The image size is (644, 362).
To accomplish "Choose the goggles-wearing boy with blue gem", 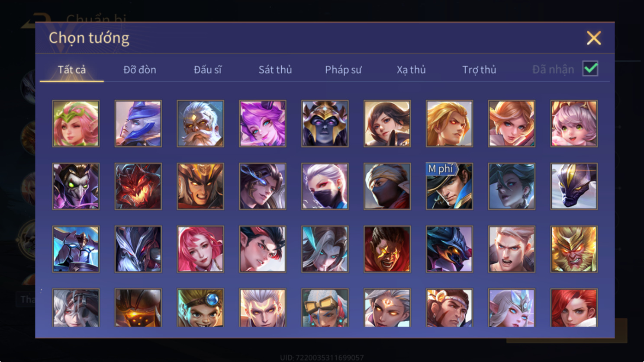I will point(200,308).
